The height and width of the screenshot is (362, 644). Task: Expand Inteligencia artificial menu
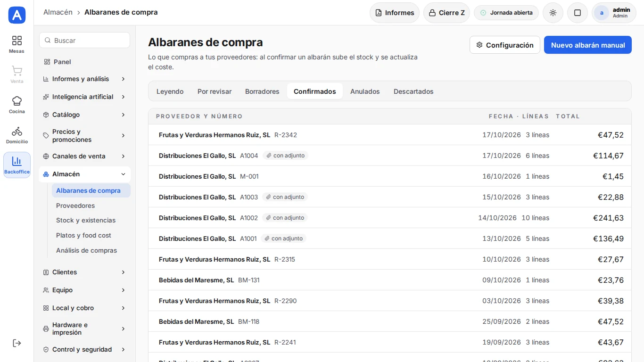tap(84, 97)
